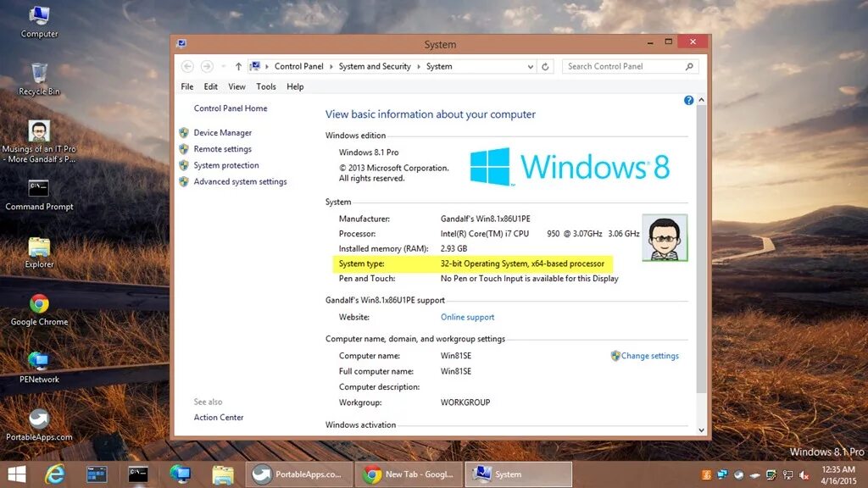Open the command prompt taskbar icon
The image size is (868, 488).
click(x=138, y=474)
